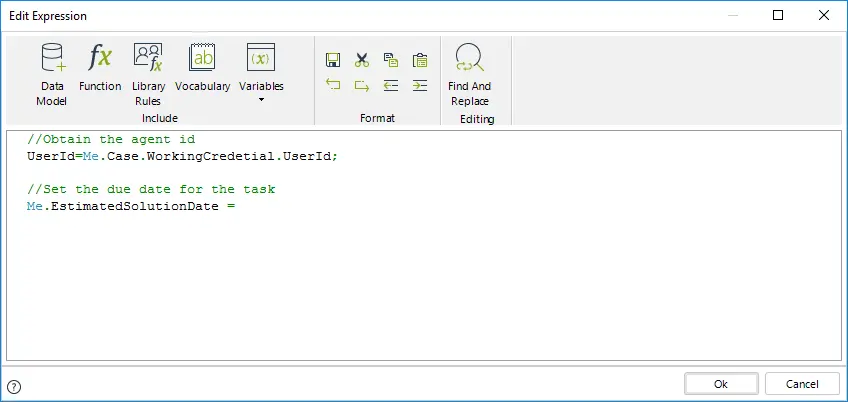Insert a Function via the fx icon
The image size is (848, 402).
pyautogui.click(x=100, y=68)
